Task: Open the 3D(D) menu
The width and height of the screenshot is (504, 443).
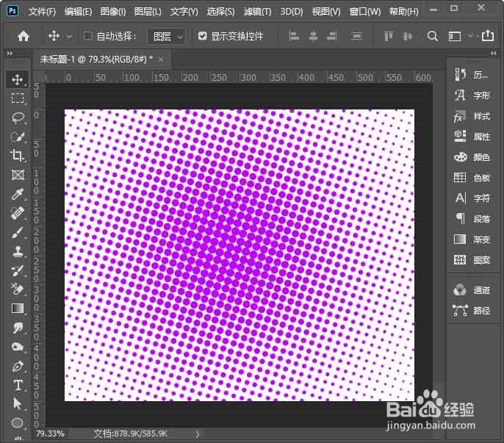Action: click(292, 12)
